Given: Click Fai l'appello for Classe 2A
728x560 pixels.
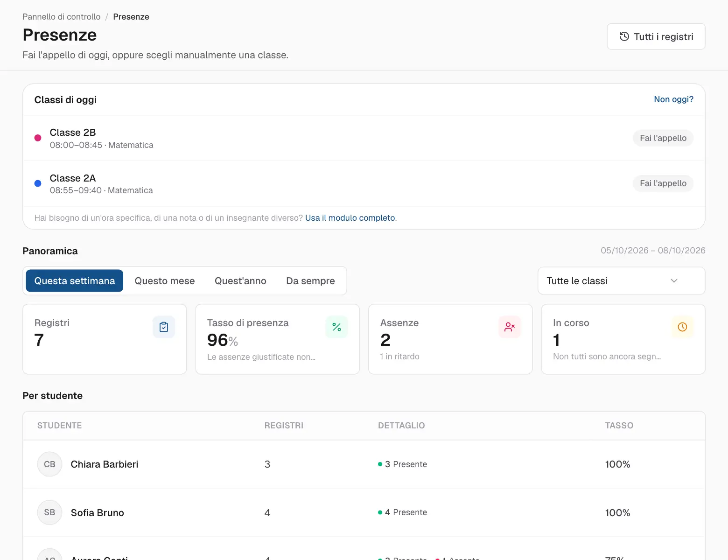Looking at the screenshot, I should [x=663, y=183].
